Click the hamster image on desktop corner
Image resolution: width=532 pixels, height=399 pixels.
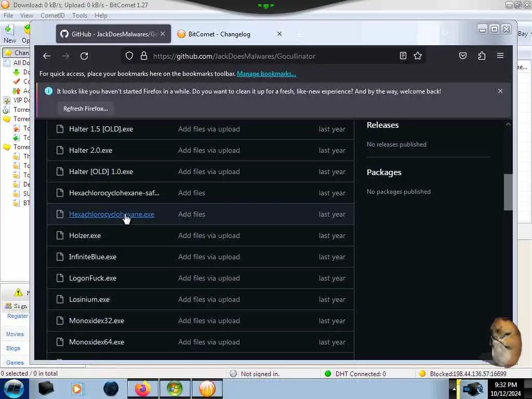point(506,343)
